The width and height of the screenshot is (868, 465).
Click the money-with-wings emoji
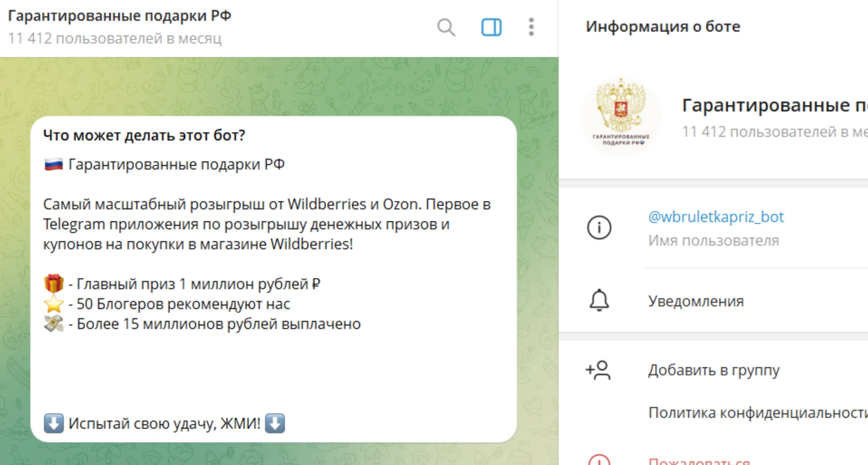click(x=53, y=324)
